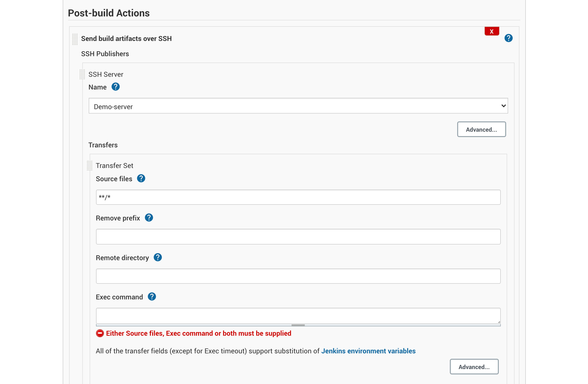This screenshot has width=588, height=384.
Task: Show help for Source files field
Action: pos(141,178)
